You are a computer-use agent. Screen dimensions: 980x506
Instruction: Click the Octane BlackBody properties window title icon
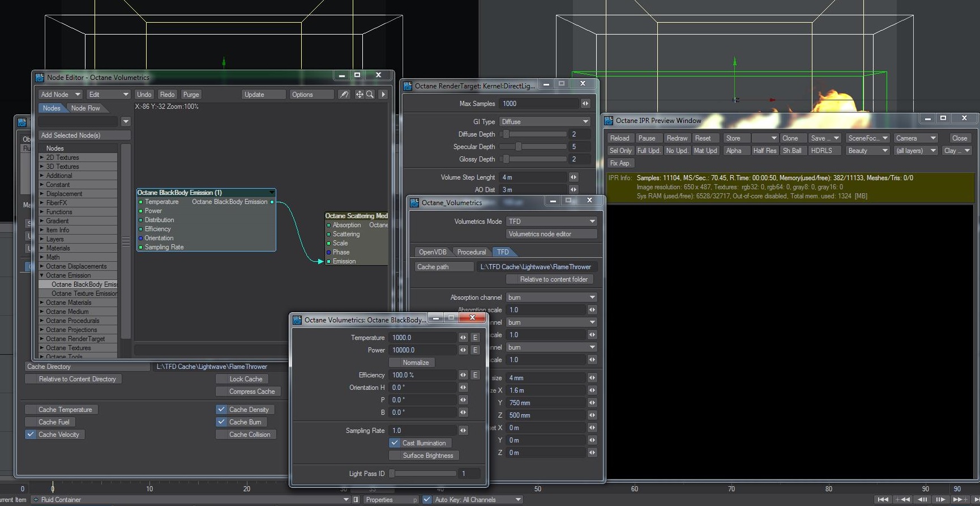(297, 320)
